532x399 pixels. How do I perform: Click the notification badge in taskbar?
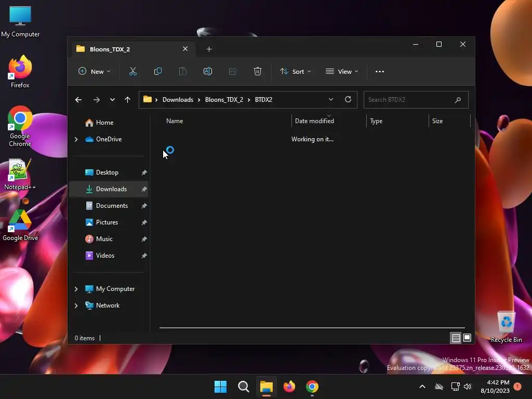517,386
